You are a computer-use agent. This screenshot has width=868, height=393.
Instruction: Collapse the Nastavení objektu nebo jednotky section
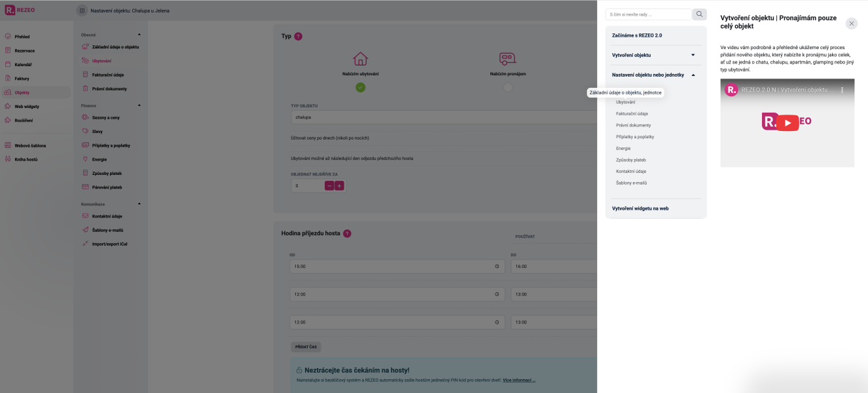693,75
